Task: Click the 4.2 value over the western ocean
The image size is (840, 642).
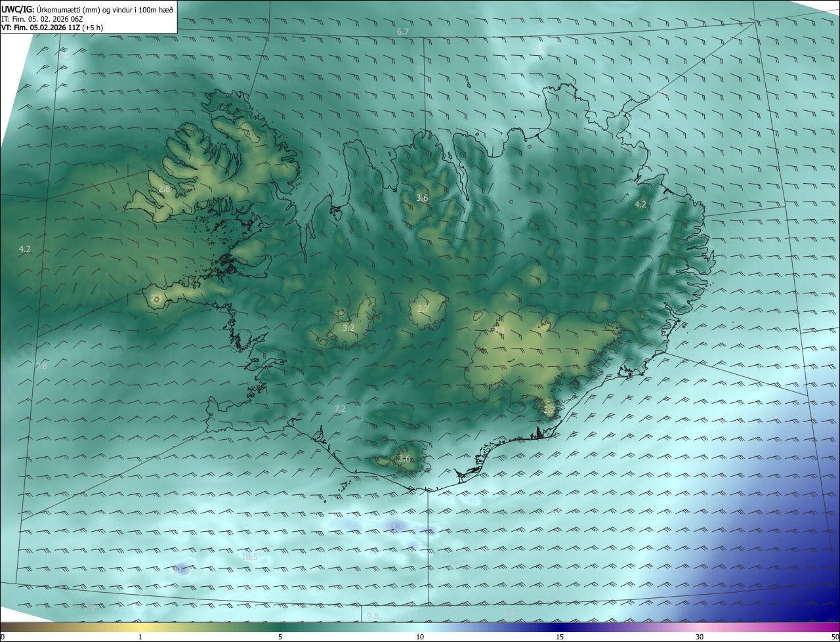Action: 25,249
